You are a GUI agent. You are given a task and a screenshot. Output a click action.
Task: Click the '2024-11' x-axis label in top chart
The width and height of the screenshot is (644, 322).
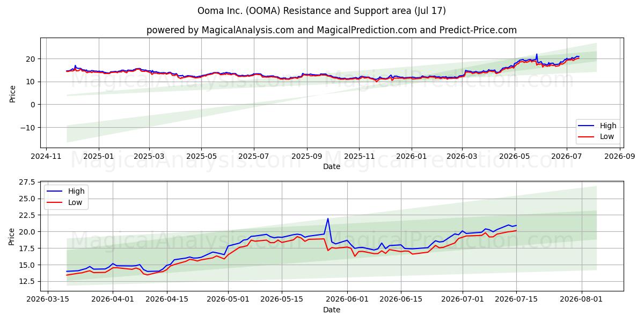coord(46,157)
